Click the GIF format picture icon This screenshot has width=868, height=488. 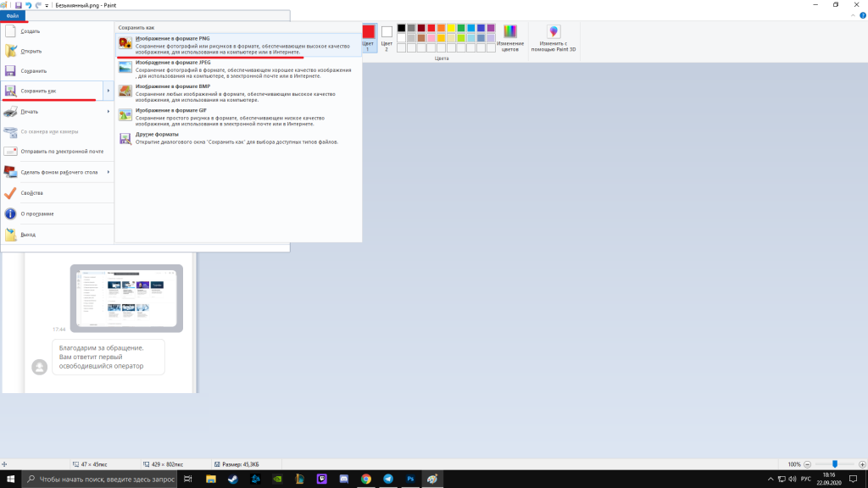click(125, 114)
